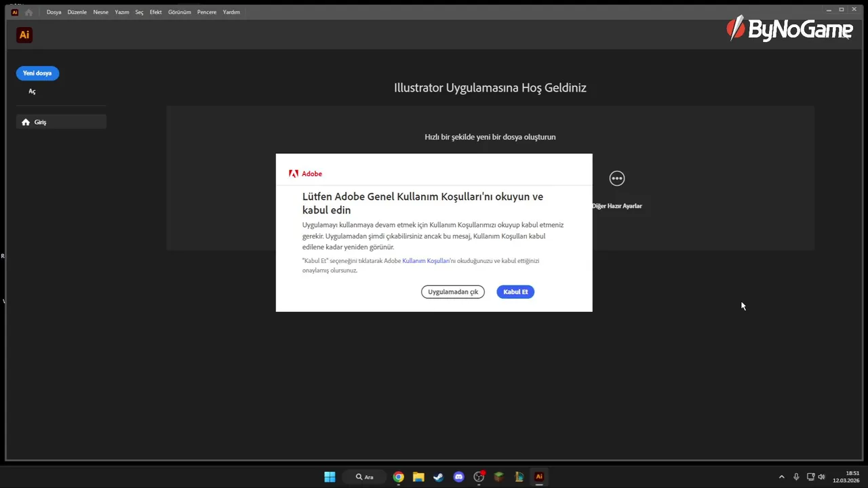Click the Adobe logo in dialog
Screen dimensions: 868x488
(x=305, y=174)
